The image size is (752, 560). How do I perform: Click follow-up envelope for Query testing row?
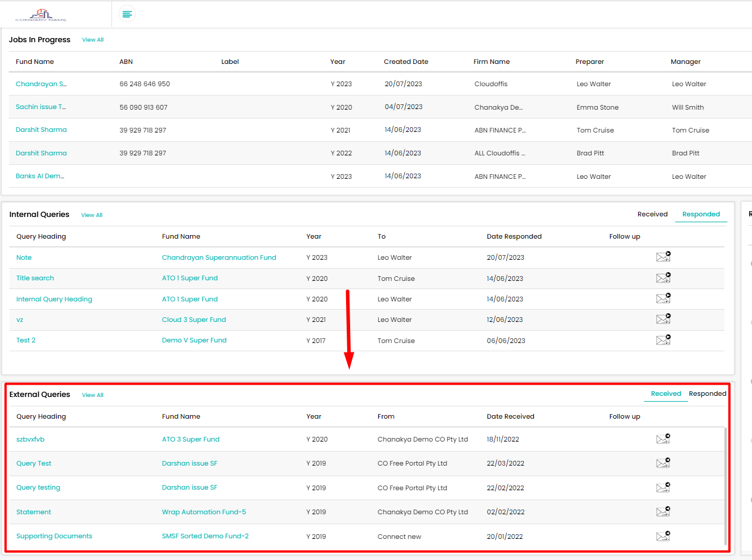[x=663, y=487]
